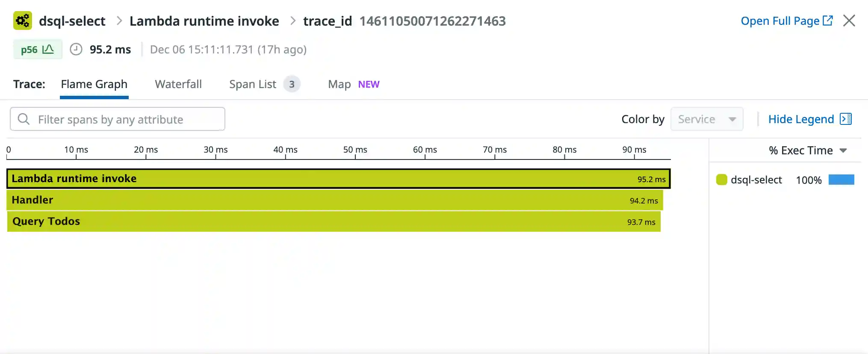Screen dimensions: 868x354
Task: Switch to the Map tab
Action: click(340, 84)
